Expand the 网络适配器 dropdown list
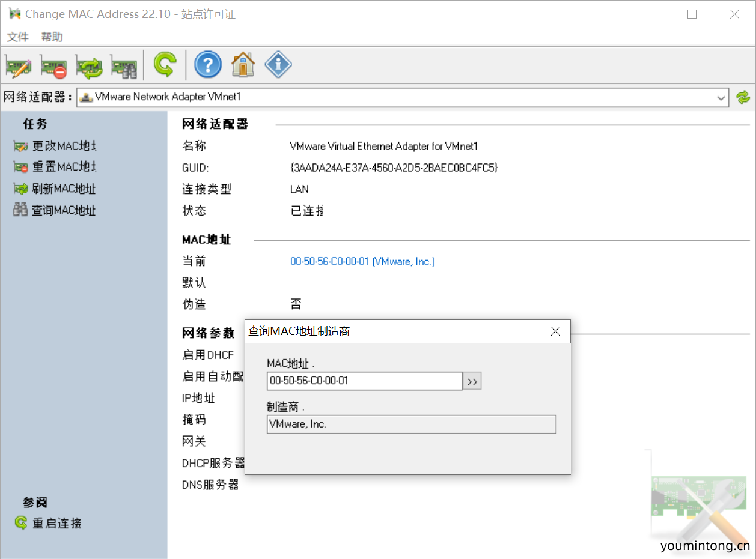756x559 pixels. click(721, 98)
